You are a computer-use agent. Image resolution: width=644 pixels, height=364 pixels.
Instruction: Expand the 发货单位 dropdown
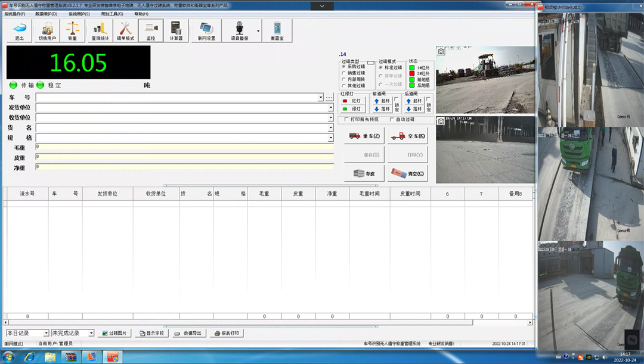pos(330,107)
